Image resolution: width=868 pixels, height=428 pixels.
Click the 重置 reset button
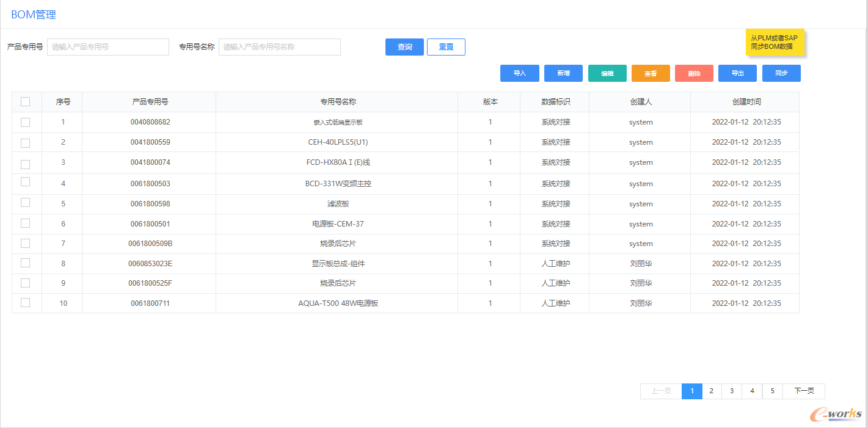tap(446, 47)
